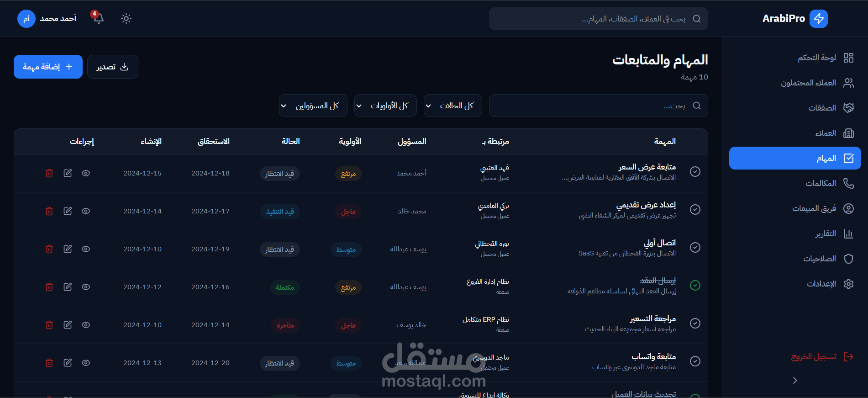Viewport: 868px width, 398px height.
Task: Open the user avatar for أحمد محمد
Action: [x=26, y=19]
